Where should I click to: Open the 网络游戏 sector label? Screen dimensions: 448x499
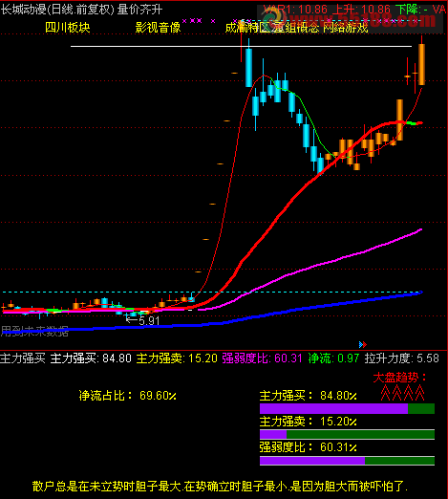pos(346,28)
